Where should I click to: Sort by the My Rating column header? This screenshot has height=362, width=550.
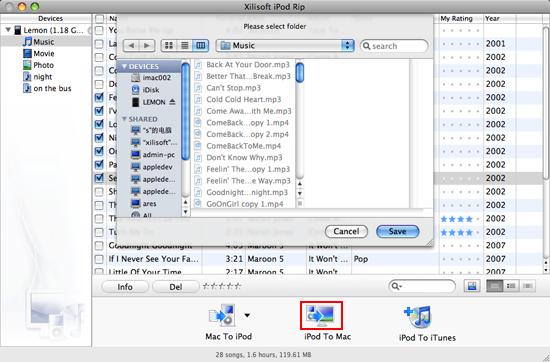pyautogui.click(x=461, y=18)
